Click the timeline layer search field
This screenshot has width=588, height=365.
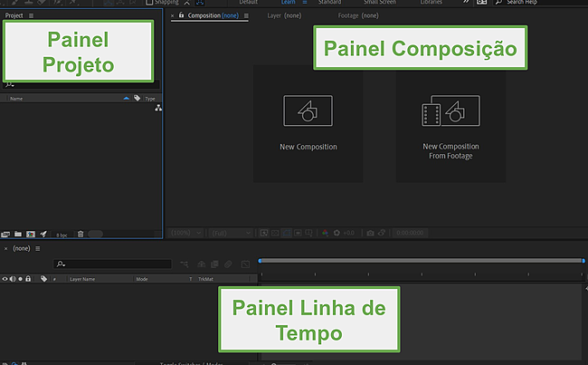[x=112, y=264]
